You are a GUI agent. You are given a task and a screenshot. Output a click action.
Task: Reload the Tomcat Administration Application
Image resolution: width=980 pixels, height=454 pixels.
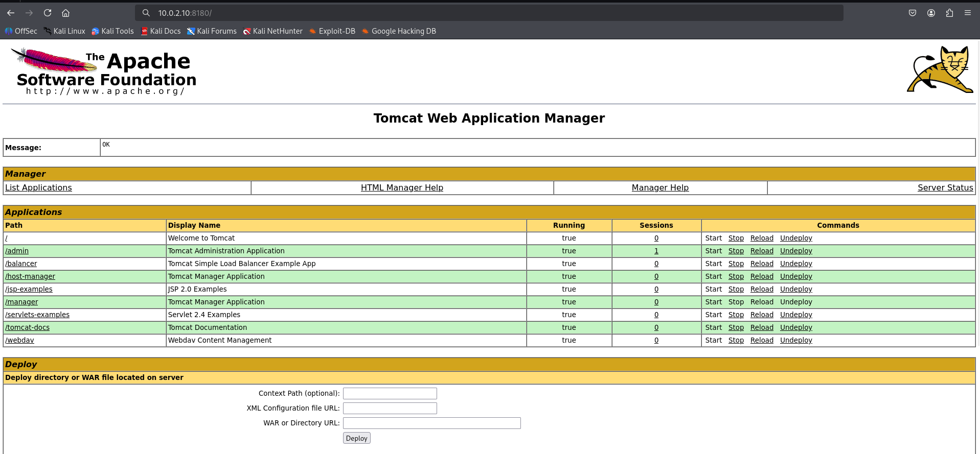click(x=762, y=251)
